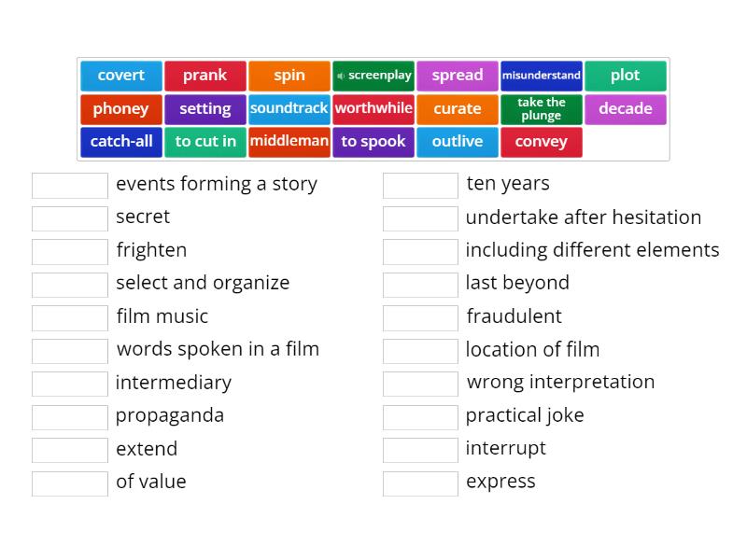Viewport: 747px width, 560px height.
Task: Select the "to spook" tile
Action: [373, 142]
